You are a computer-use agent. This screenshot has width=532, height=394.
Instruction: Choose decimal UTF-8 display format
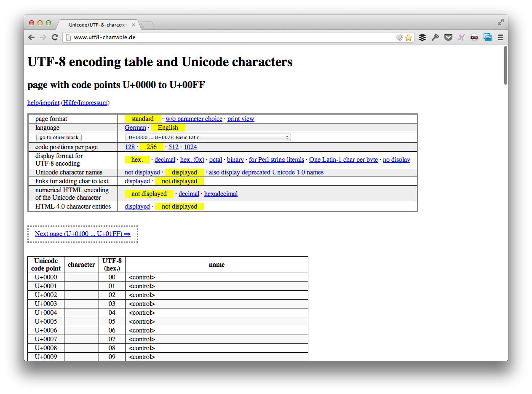click(x=165, y=160)
